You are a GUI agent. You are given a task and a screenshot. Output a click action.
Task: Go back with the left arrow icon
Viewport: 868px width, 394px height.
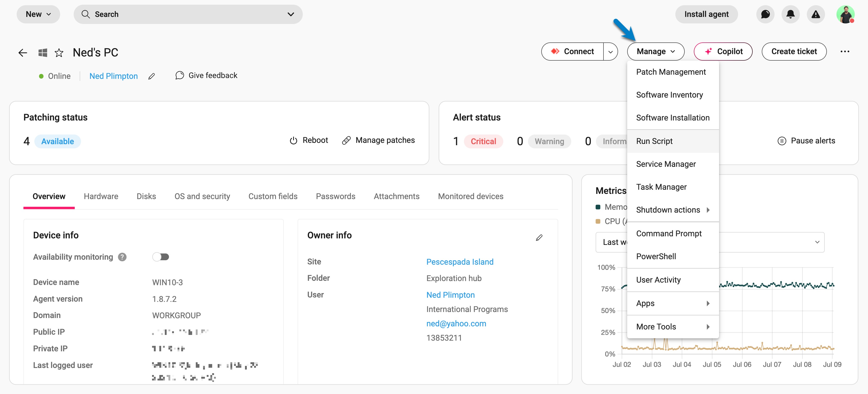coord(23,53)
